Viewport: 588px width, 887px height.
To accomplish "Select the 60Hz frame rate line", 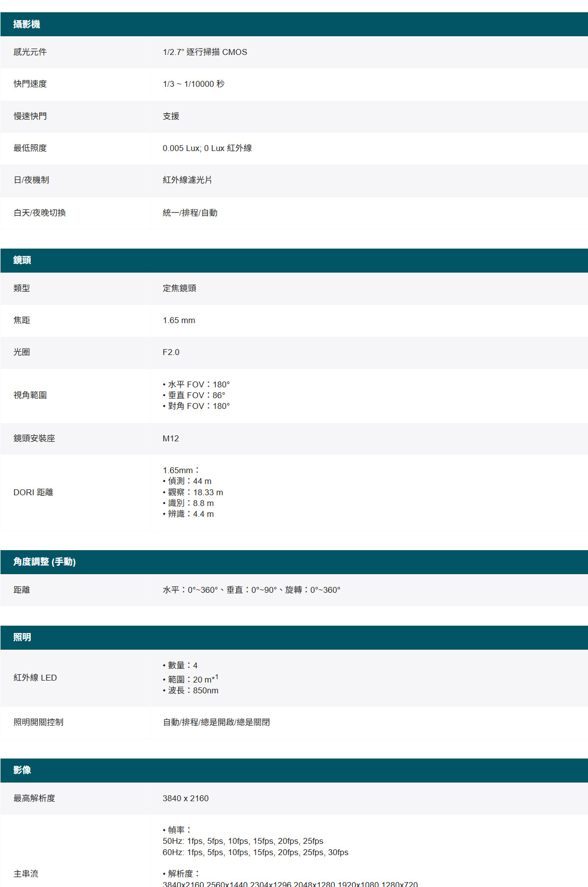I will (x=255, y=853).
